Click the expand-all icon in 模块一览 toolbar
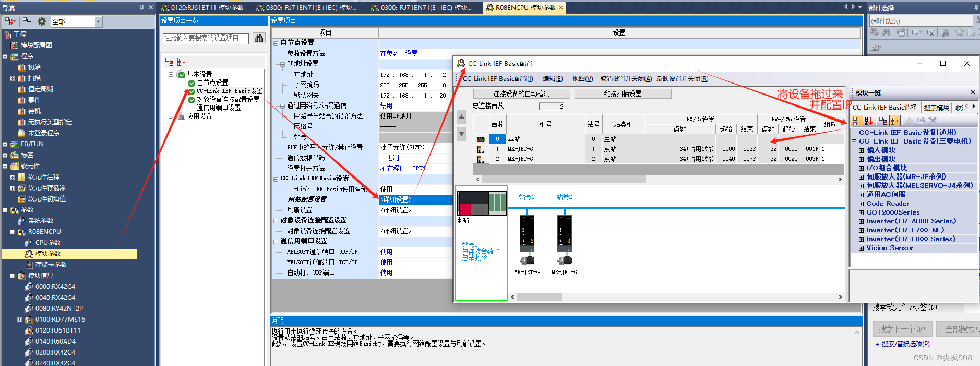This screenshot has width=980, height=366. point(883,121)
